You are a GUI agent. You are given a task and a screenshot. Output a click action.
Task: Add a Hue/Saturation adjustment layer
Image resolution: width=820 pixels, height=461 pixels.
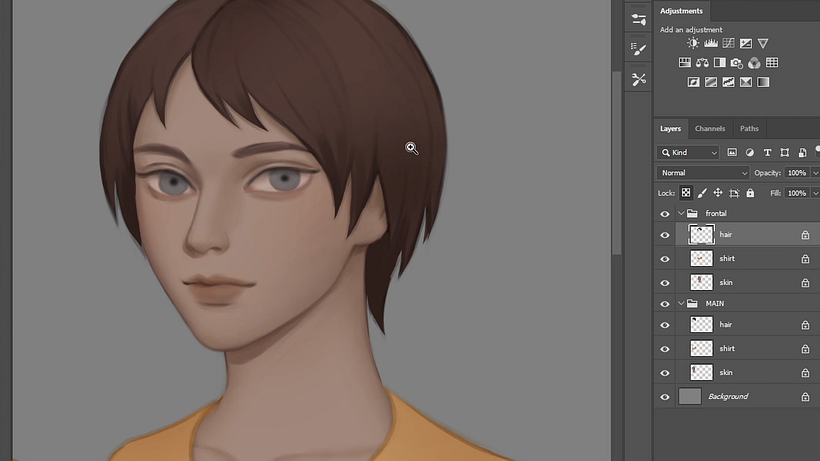click(685, 63)
